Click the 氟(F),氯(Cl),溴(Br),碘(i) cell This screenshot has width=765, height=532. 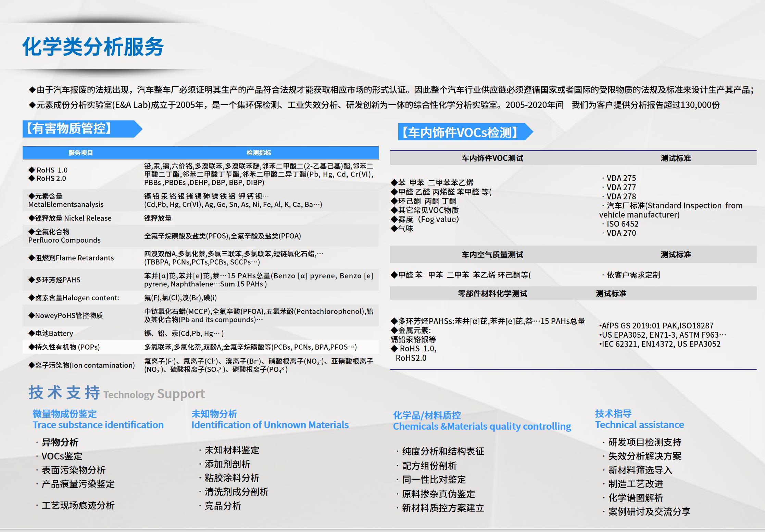pos(180,298)
